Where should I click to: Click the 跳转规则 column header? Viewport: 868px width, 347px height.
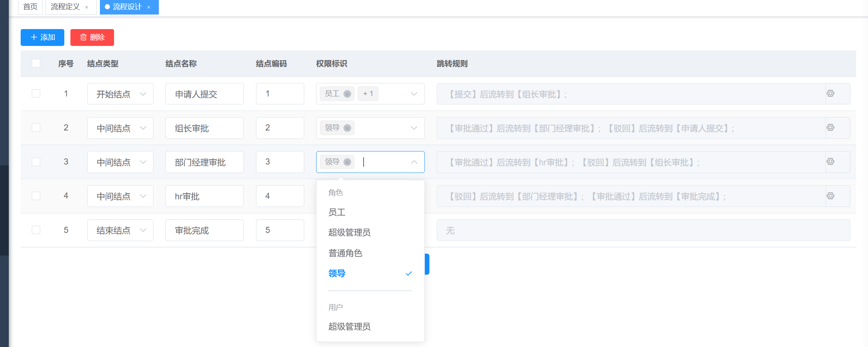click(452, 64)
